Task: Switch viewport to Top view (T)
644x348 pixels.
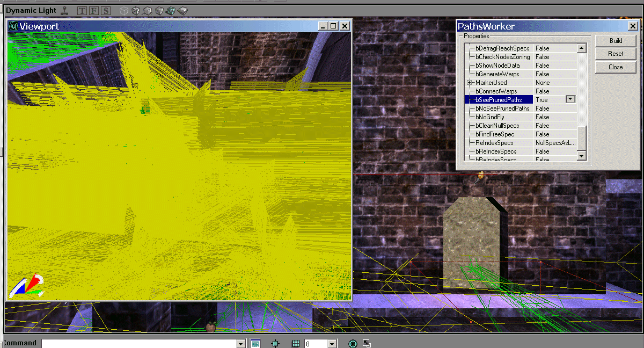Action: 82,10
